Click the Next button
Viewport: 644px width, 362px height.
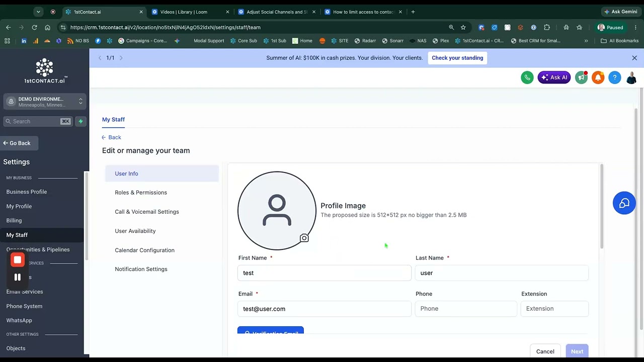click(x=577, y=351)
